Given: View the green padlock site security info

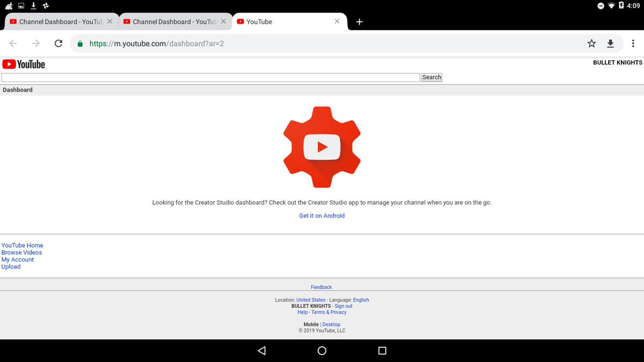Looking at the screenshot, I should tap(80, 44).
